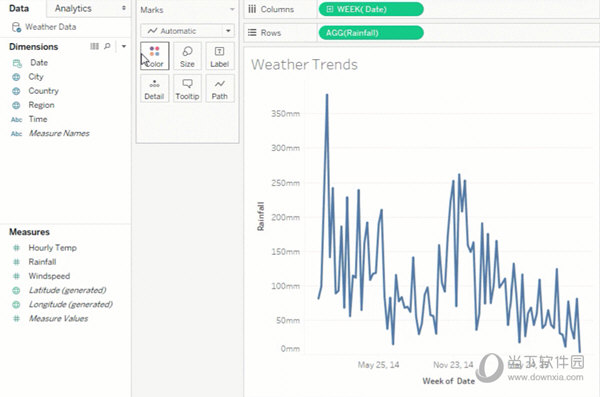This screenshot has height=397, width=600.
Task: Switch to the Data tab
Action: pos(19,8)
